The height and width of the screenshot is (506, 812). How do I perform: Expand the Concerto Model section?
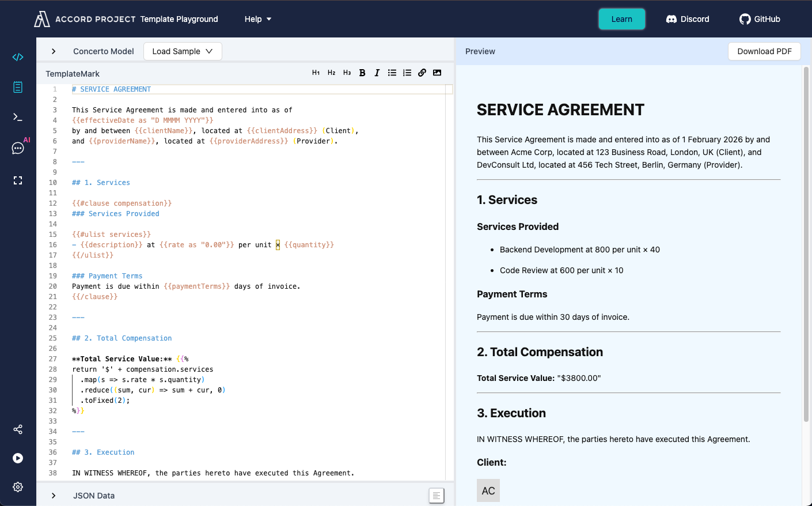[x=54, y=51]
